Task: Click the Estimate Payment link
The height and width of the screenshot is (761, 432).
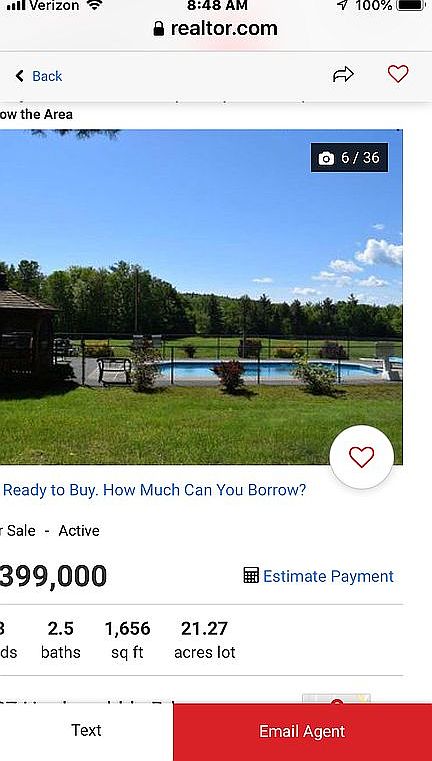Action: coord(328,576)
